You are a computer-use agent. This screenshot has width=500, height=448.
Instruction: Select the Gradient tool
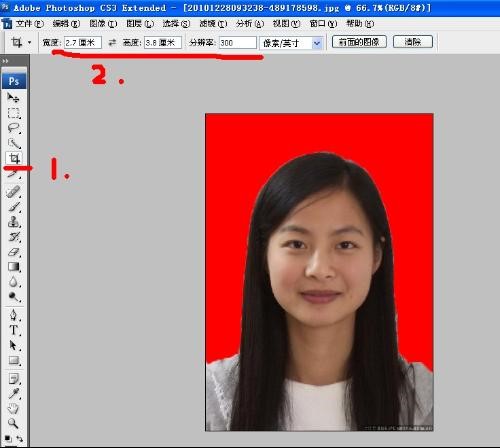coord(14,267)
